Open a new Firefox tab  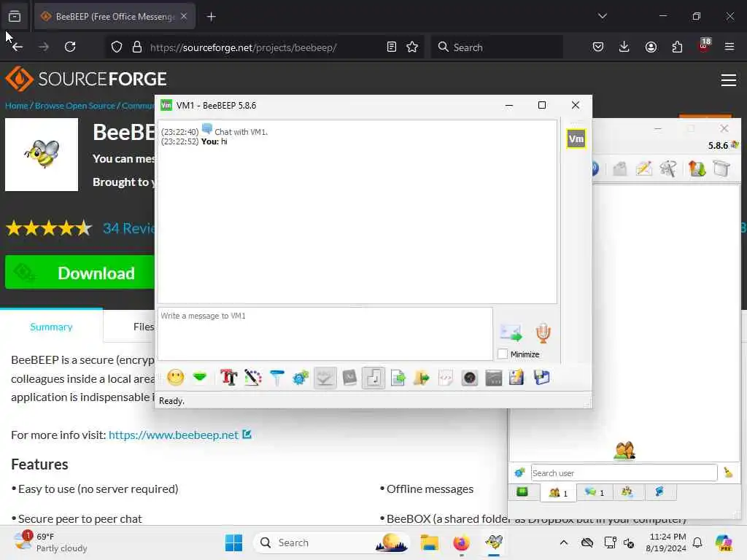pyautogui.click(x=211, y=17)
